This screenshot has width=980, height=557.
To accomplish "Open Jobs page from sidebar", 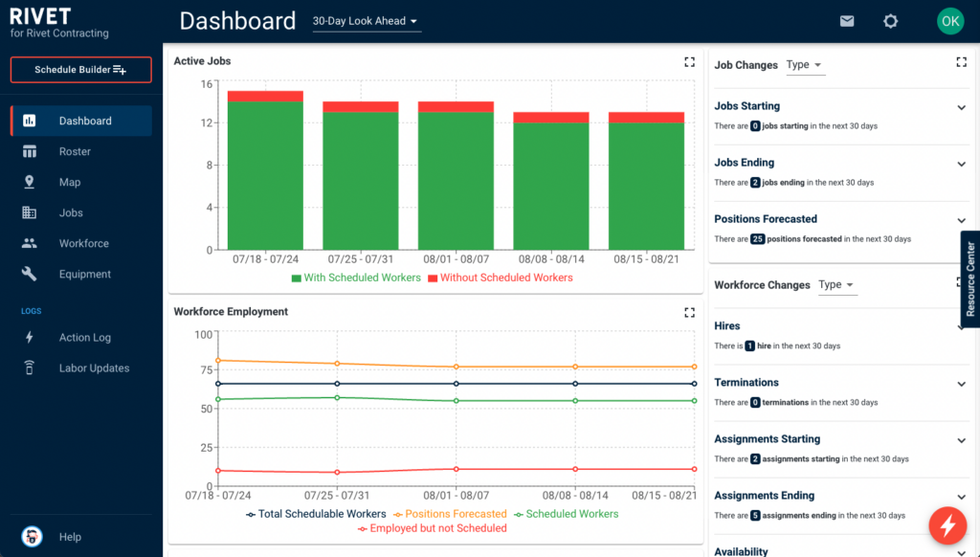I will click(x=81, y=212).
